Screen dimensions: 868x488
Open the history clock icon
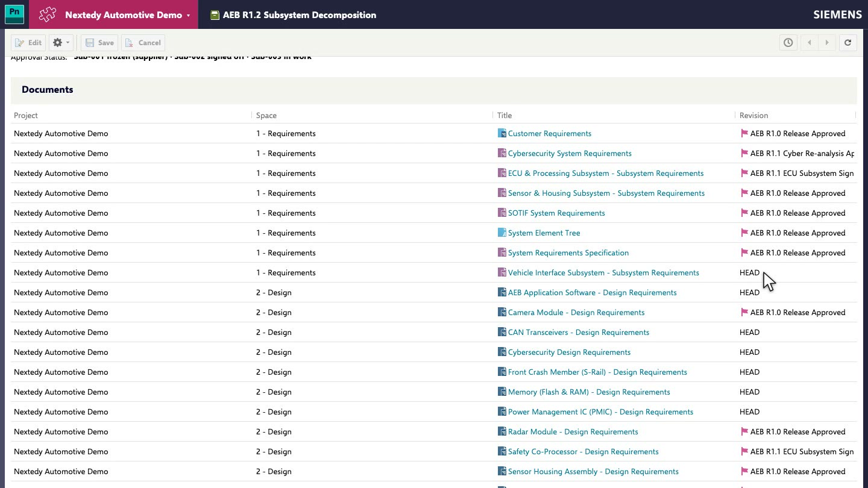coord(788,43)
